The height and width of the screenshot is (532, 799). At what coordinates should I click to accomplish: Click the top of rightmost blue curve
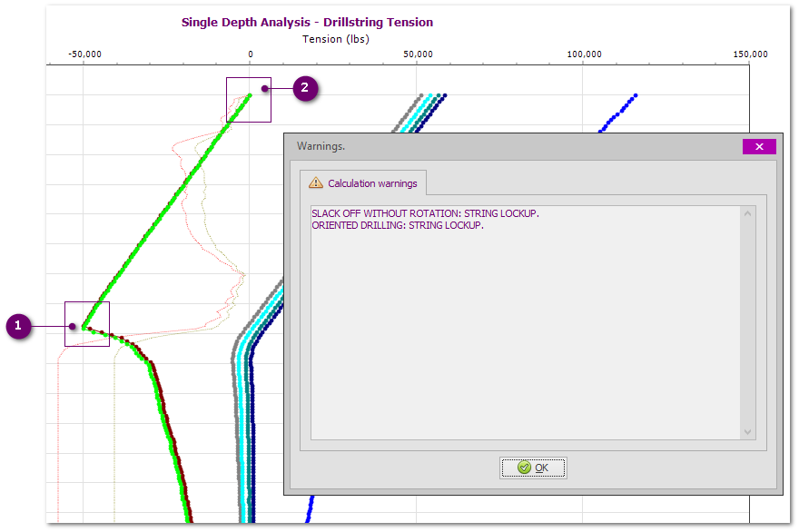tap(635, 95)
